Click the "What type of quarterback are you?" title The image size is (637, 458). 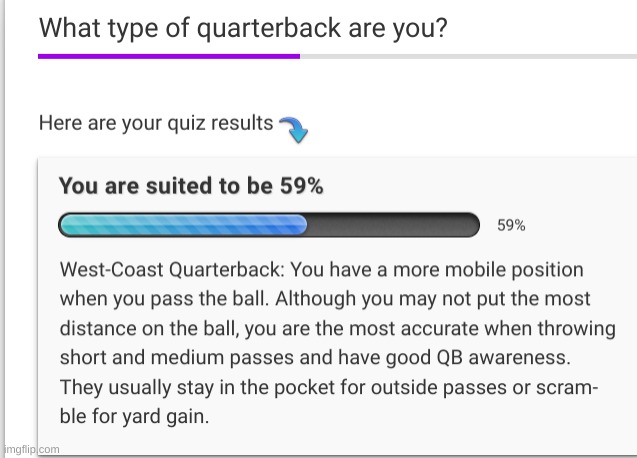tap(242, 27)
